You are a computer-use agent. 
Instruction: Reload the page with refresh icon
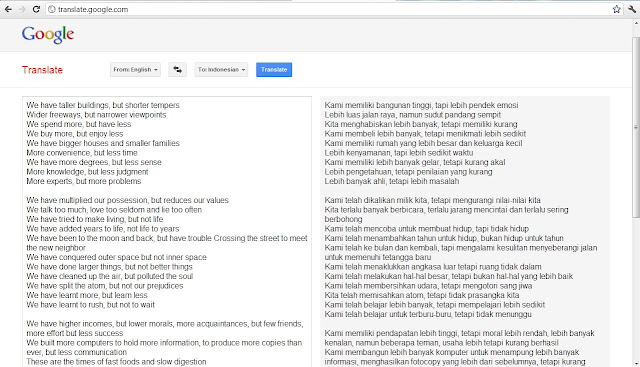point(36,9)
